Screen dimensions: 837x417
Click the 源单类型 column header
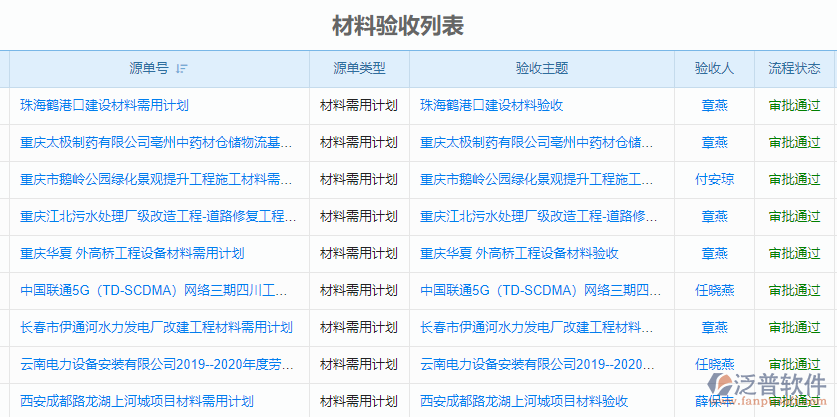click(359, 68)
